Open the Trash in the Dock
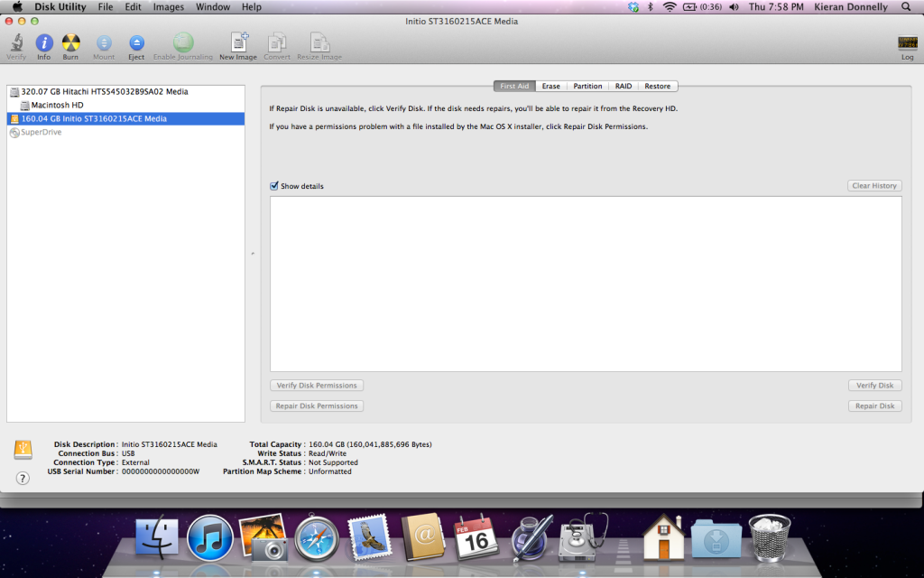Screen dimensions: 924x578 pyautogui.click(x=770, y=537)
